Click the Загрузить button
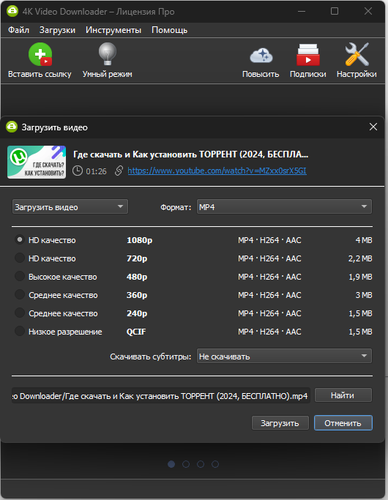 (x=280, y=423)
